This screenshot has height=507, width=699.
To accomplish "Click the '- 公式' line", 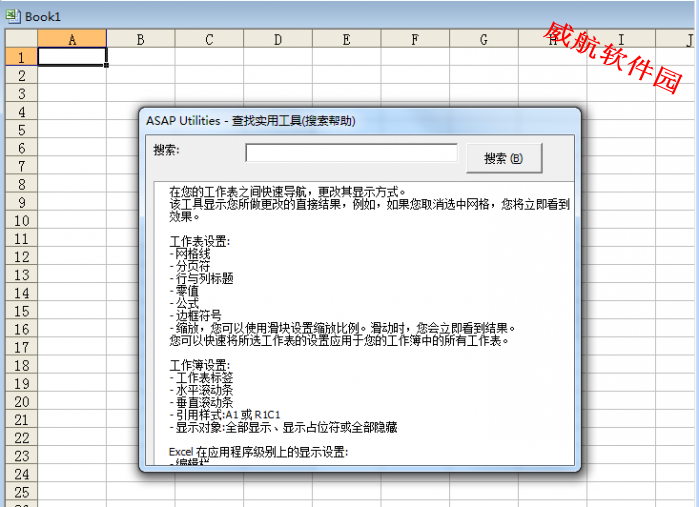I will pos(184,304).
